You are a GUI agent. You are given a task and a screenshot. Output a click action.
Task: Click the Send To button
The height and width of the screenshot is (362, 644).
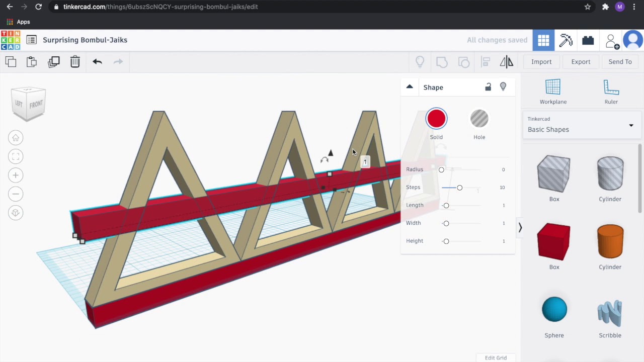click(x=620, y=62)
